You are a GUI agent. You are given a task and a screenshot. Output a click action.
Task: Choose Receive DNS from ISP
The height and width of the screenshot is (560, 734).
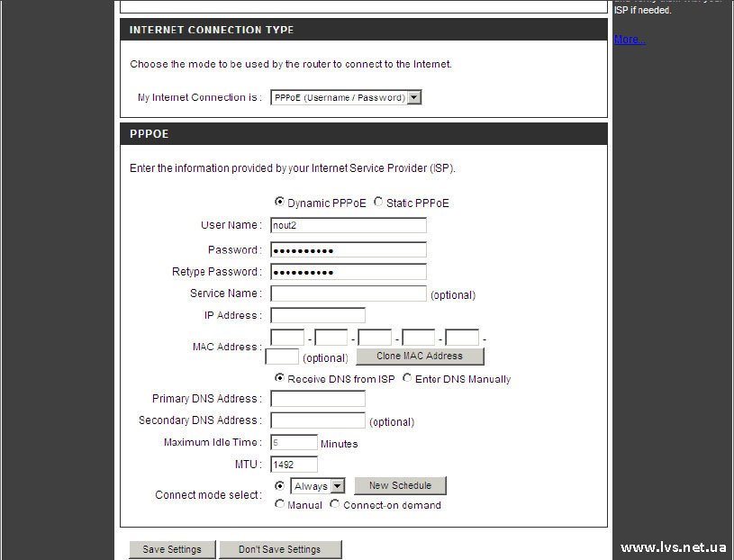(279, 378)
